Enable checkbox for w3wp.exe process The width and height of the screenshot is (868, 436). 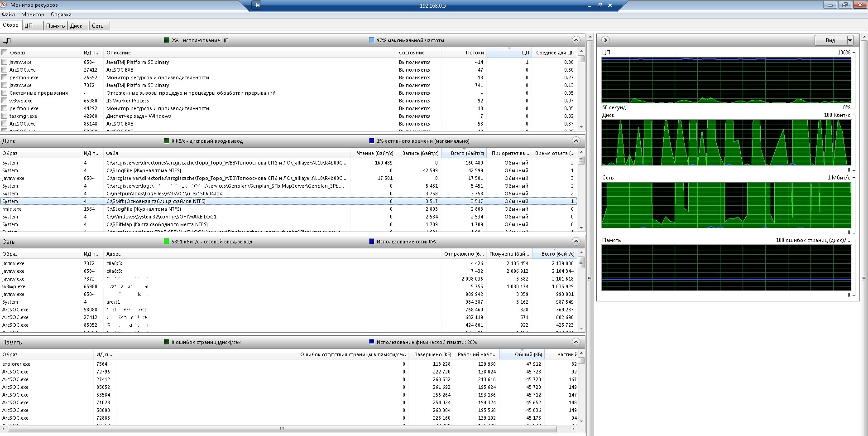[5, 101]
